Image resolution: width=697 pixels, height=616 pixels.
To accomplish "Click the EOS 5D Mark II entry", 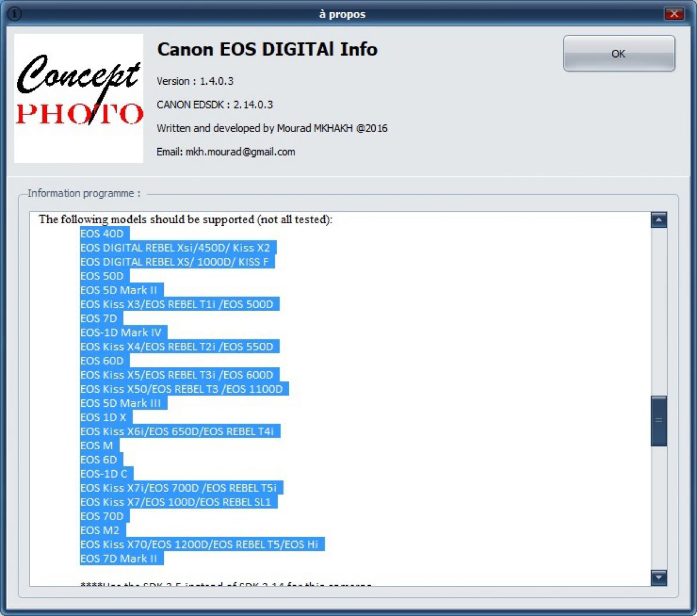I will click(x=119, y=290).
